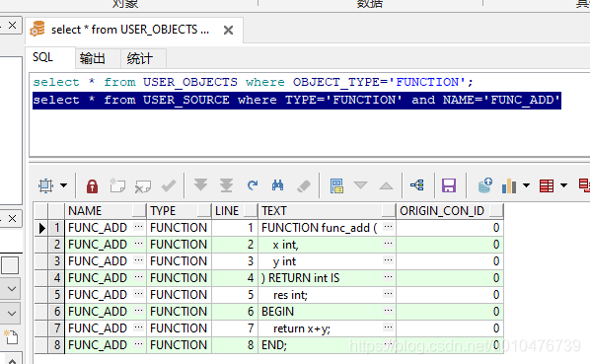Click the ORIGIN_CON_ID column header
This screenshot has width=590, height=364.
coord(450,211)
